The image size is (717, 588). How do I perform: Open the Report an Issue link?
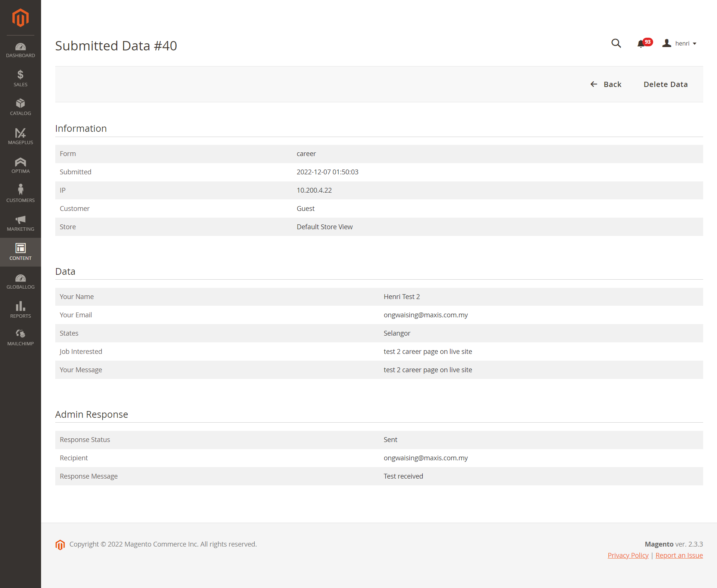click(x=679, y=556)
